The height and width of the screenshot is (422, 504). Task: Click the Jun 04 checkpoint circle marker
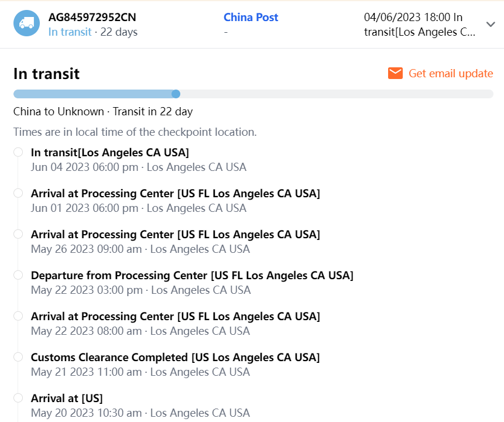(18, 152)
